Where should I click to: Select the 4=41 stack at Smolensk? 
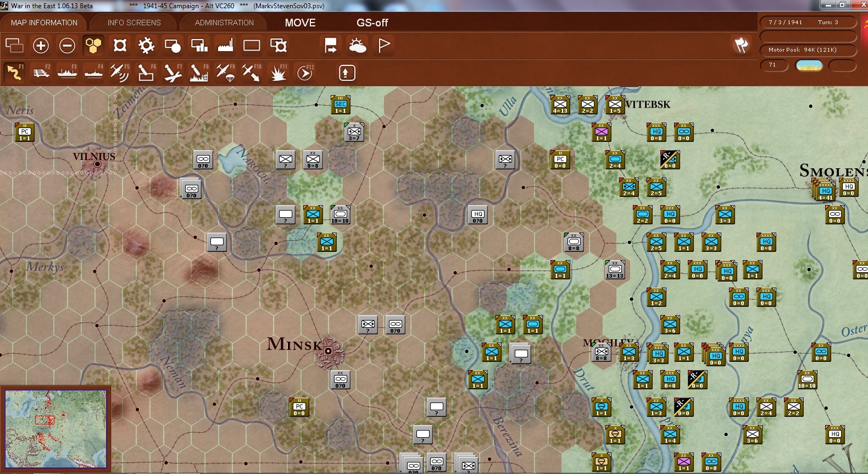point(825,190)
